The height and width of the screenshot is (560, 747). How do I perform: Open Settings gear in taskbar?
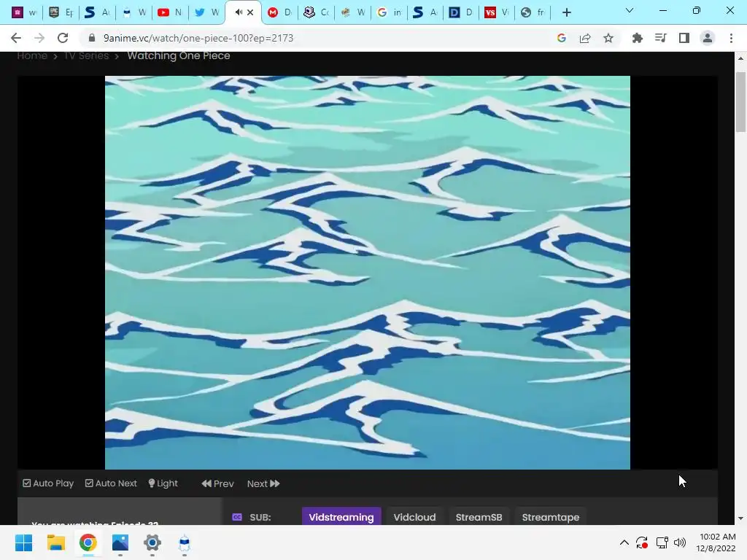pos(152,542)
